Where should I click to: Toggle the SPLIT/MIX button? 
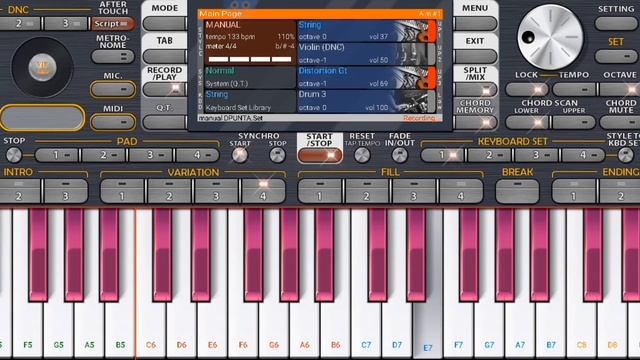475,89
